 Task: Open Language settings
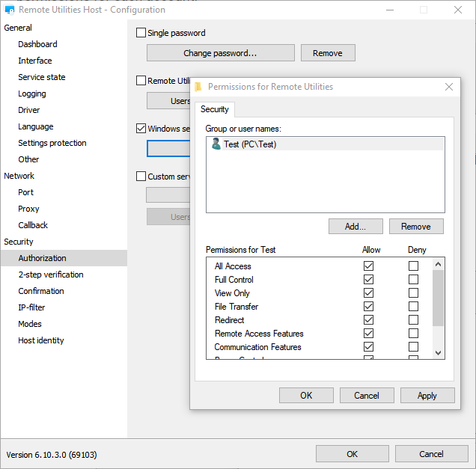pos(35,126)
